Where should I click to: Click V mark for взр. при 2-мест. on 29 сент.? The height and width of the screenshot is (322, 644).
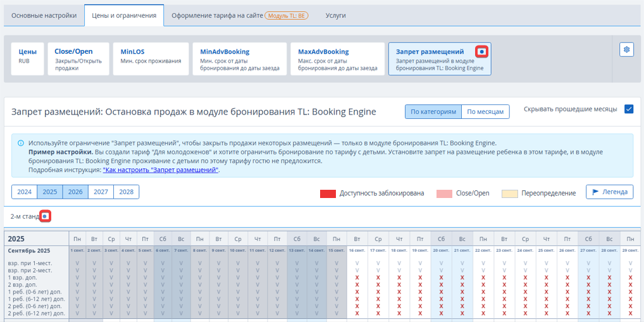pyautogui.click(x=630, y=270)
